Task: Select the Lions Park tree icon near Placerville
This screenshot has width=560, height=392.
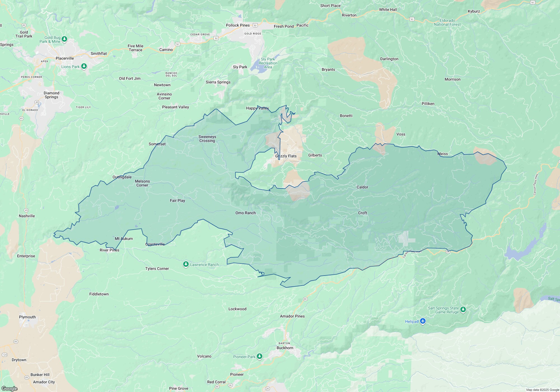Action: click(84, 66)
